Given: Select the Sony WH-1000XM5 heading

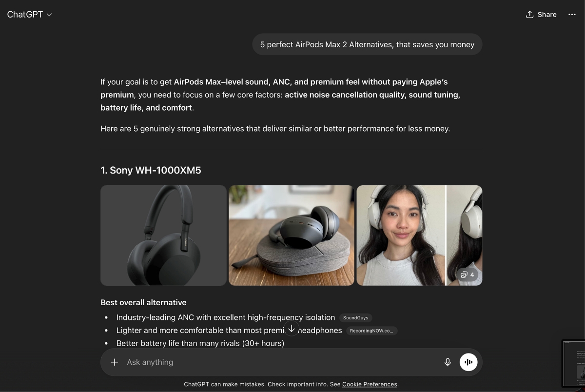Looking at the screenshot, I should (x=151, y=170).
